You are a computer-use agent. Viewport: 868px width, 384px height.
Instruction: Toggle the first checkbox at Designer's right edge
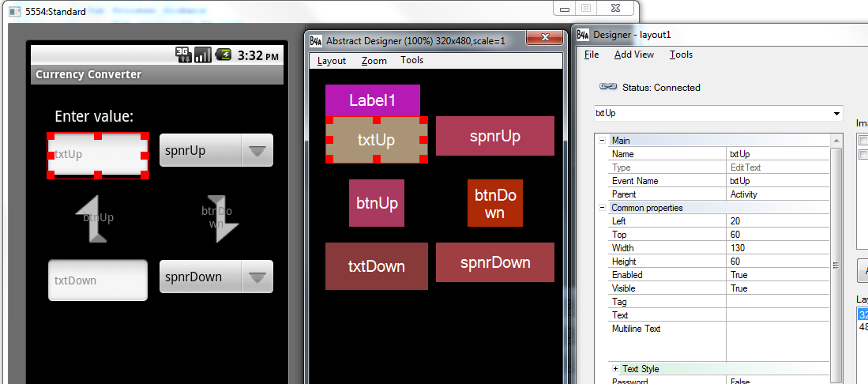(862, 140)
